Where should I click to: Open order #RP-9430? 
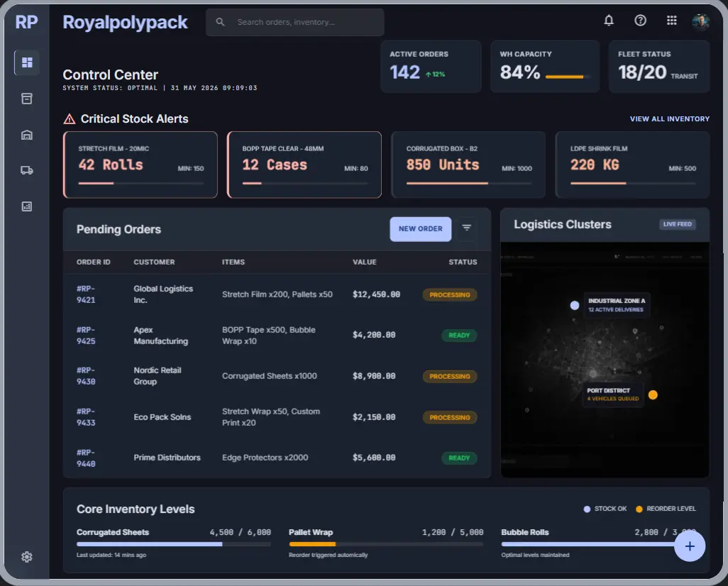[x=86, y=376]
